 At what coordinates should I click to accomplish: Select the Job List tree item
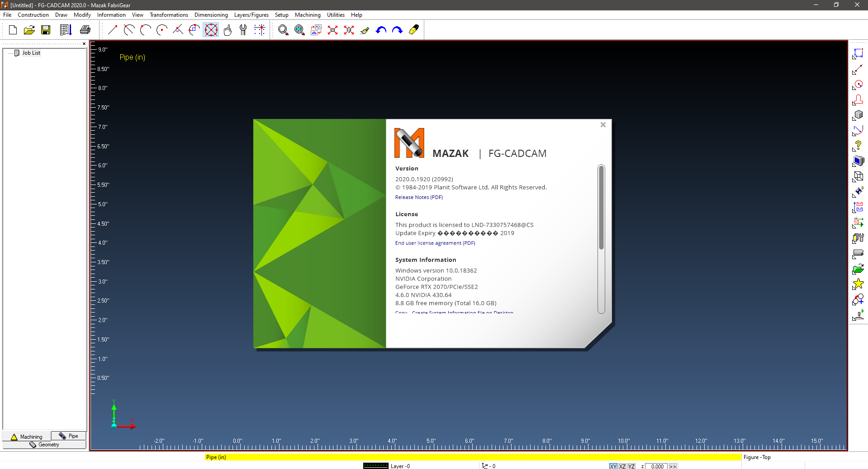click(31, 53)
